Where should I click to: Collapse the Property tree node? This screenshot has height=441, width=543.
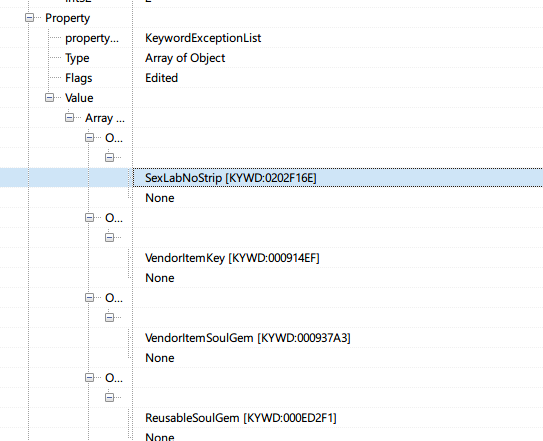tap(30, 18)
